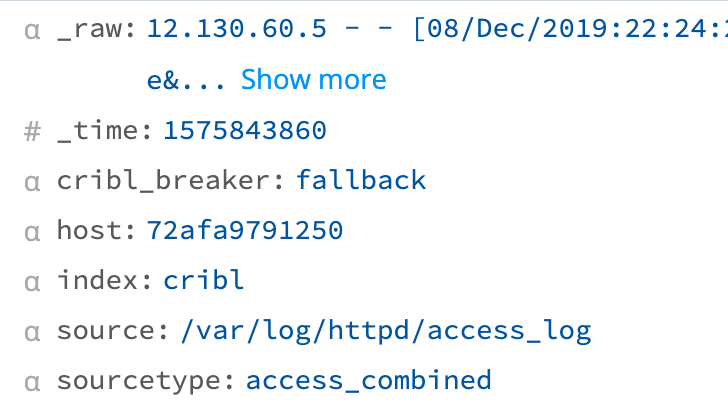
Task: Click the string type icon beside sourcetype
Action: point(32,383)
